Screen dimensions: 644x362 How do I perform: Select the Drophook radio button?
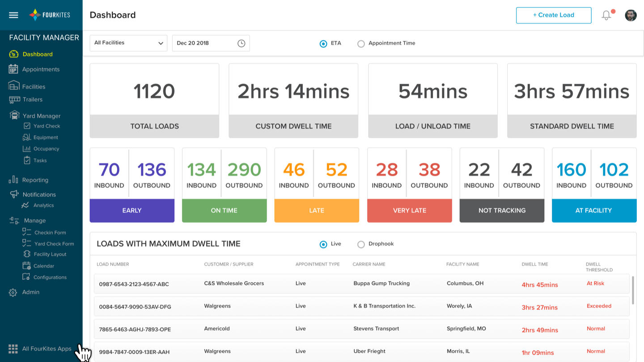(361, 244)
